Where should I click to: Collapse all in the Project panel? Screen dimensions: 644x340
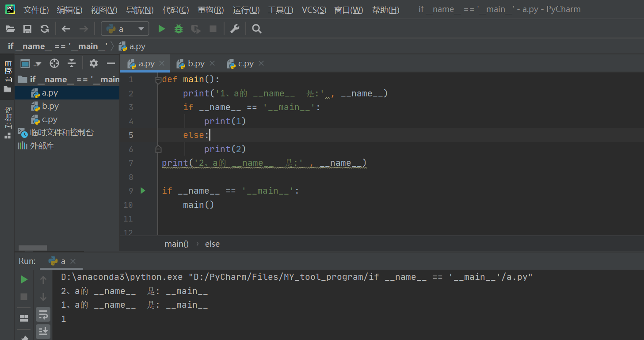(72, 64)
